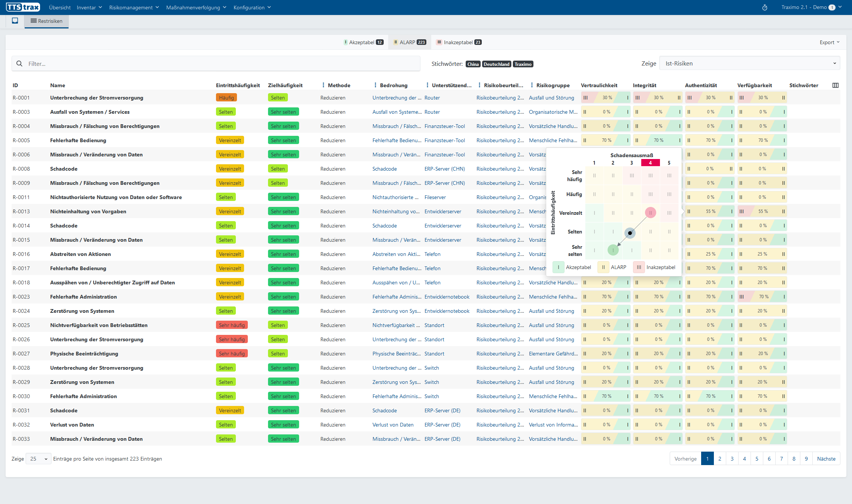Screen dimensions: 852x504
Task: Open the Risikomanagement menu
Action: (134, 7)
